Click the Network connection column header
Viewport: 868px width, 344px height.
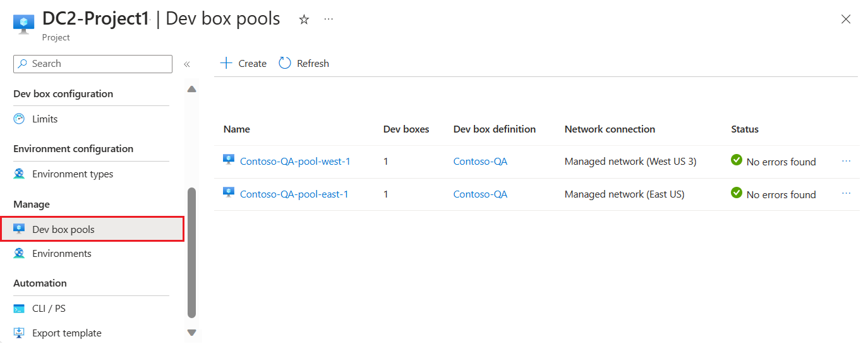(610, 129)
